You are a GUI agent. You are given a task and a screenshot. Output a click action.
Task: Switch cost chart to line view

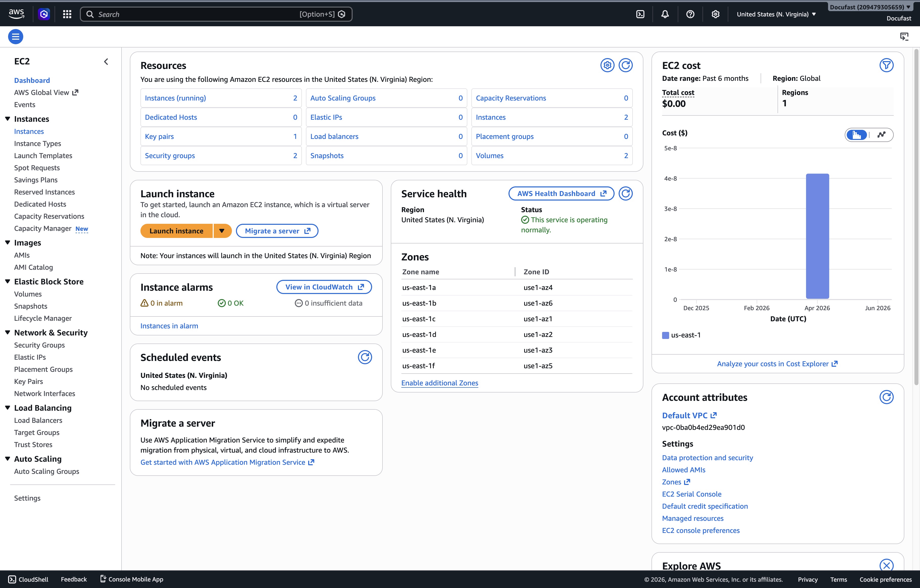click(881, 134)
